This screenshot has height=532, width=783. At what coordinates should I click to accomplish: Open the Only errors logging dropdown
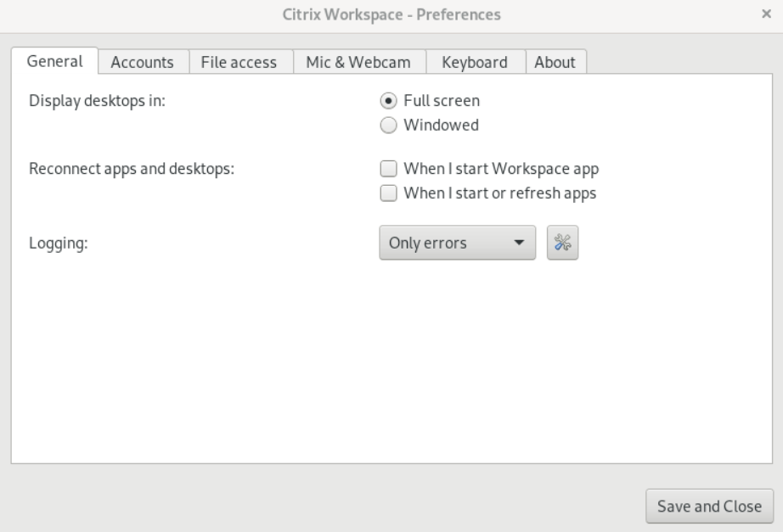[x=458, y=243]
